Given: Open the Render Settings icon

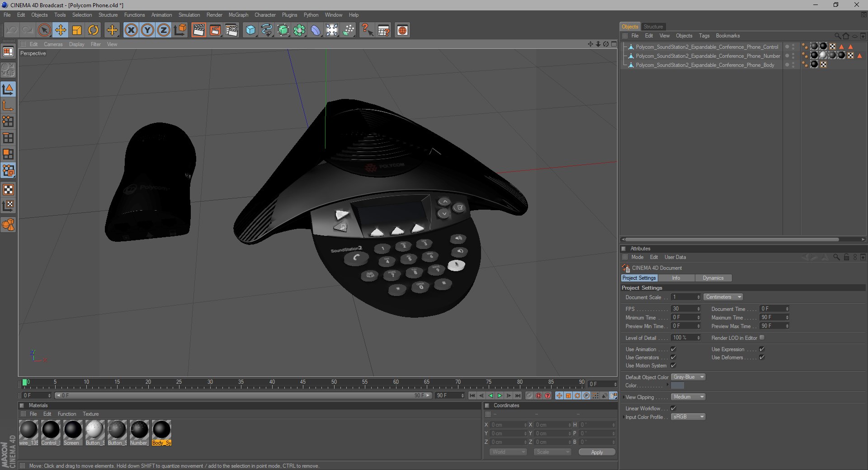Looking at the screenshot, I should point(231,30).
